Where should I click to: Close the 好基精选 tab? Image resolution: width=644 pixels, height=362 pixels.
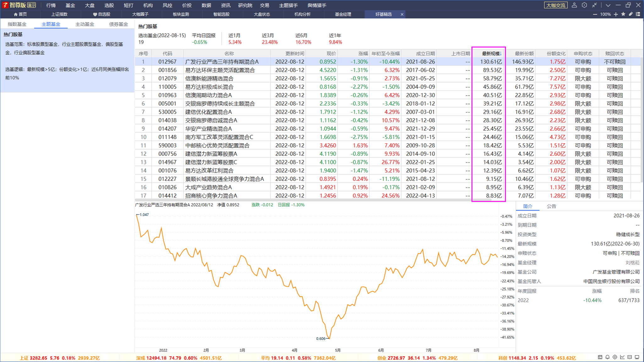402,14
